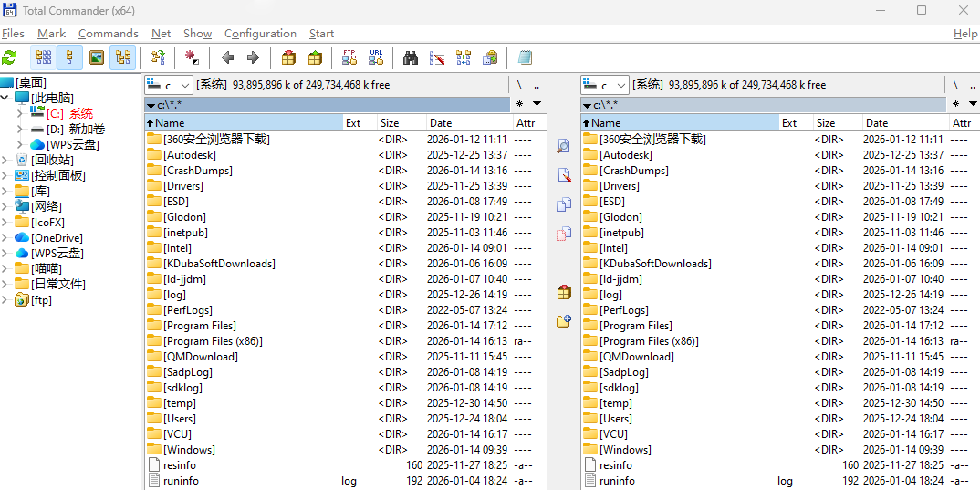Click the View file icon in middle bar
980x490 pixels.
[x=564, y=146]
